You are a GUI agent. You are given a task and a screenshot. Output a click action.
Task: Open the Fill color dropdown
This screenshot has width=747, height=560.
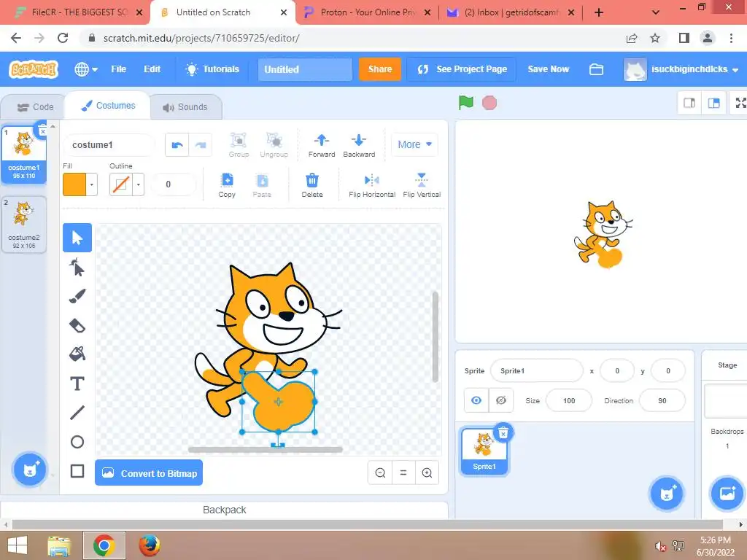(x=91, y=184)
